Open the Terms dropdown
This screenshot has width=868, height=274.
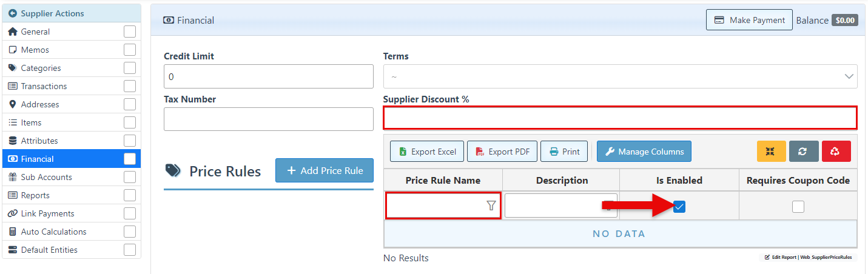[x=620, y=77]
